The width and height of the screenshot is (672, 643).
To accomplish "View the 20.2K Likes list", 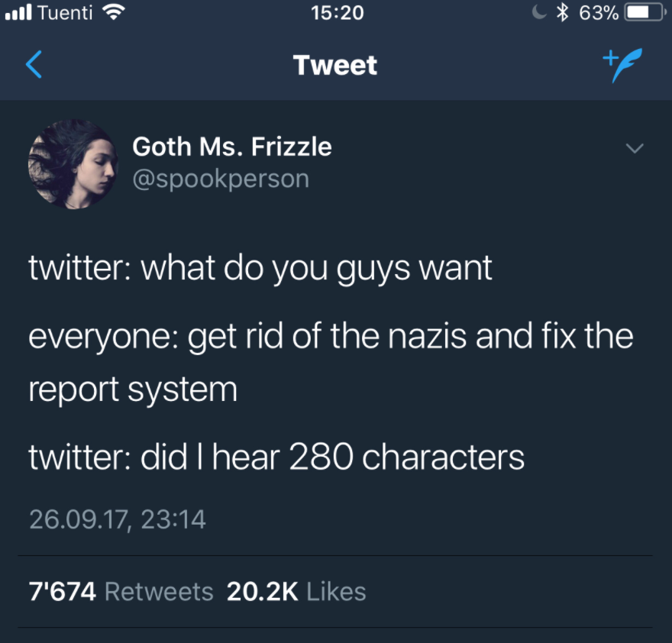I will (x=296, y=592).
